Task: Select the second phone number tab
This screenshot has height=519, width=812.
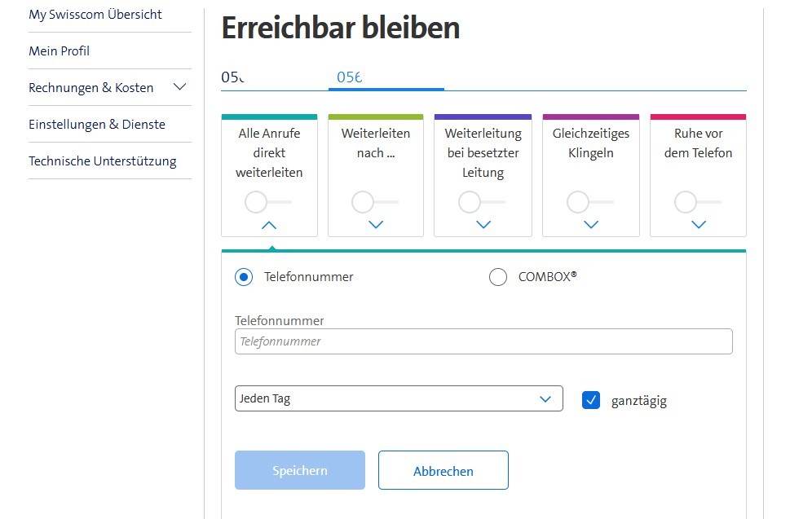Action: pos(349,77)
